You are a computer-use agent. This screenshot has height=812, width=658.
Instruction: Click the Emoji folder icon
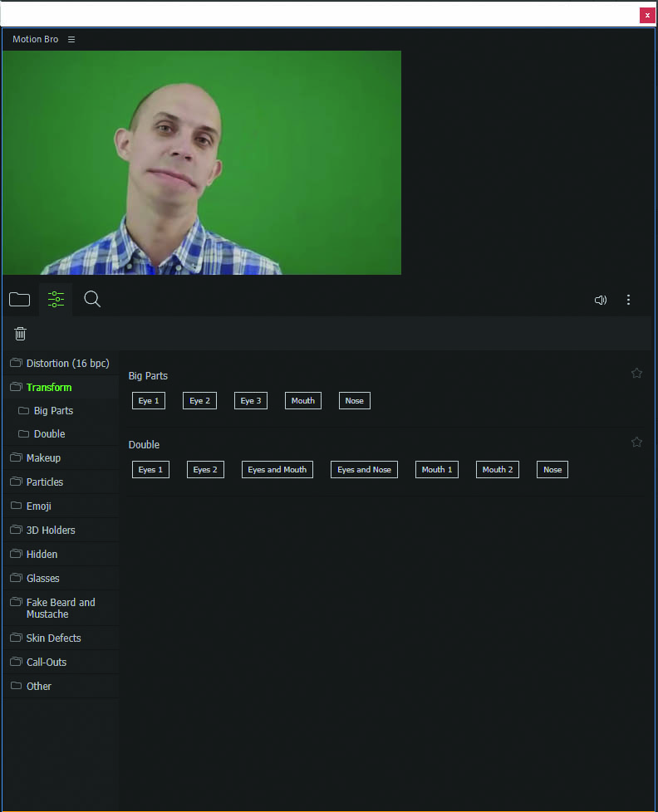pyautogui.click(x=16, y=505)
